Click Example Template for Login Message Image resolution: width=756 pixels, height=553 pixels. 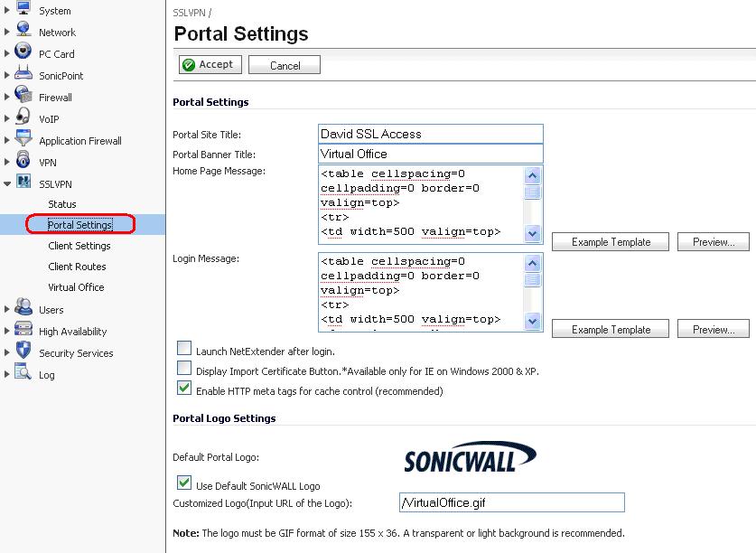point(611,329)
